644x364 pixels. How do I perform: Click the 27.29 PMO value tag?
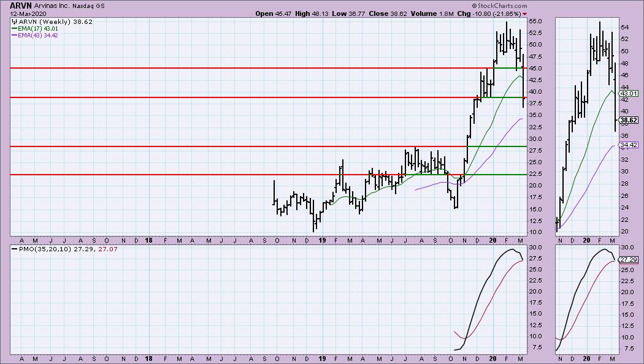pyautogui.click(x=629, y=260)
